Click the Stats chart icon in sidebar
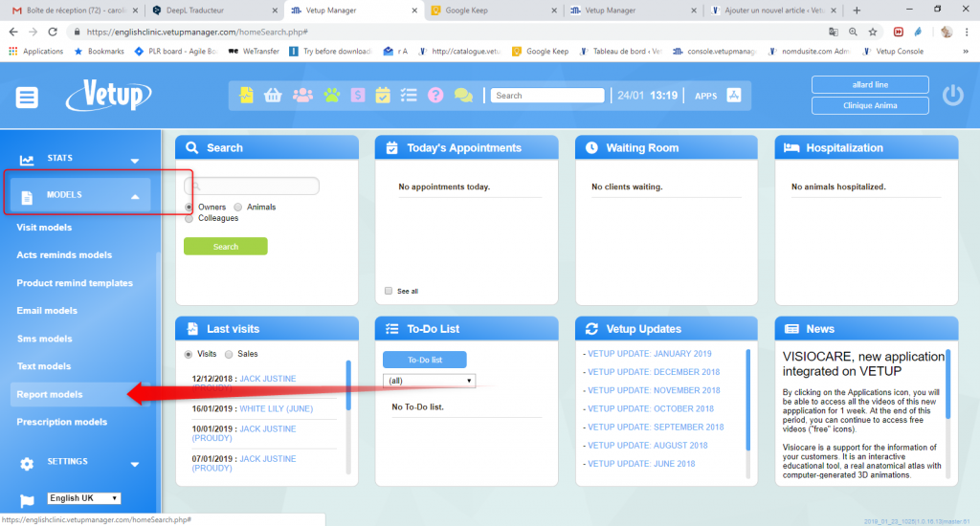This screenshot has height=526, width=980. pyautogui.click(x=26, y=160)
